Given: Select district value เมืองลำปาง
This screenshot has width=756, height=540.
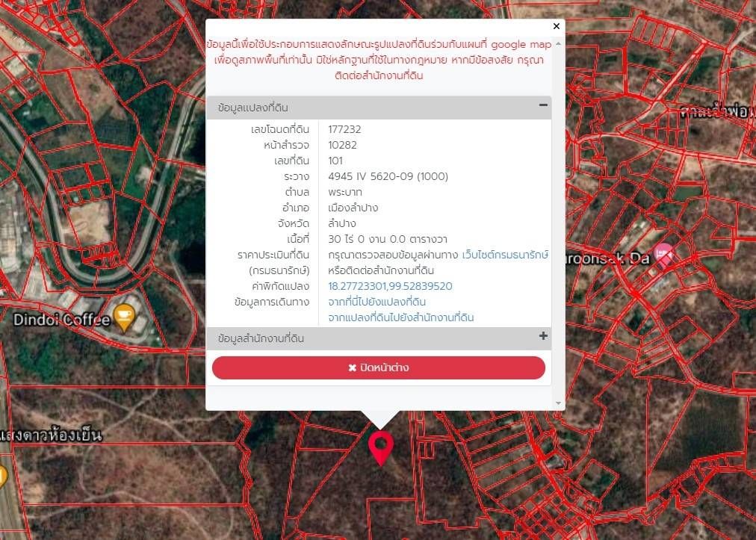Looking at the screenshot, I should (353, 208).
